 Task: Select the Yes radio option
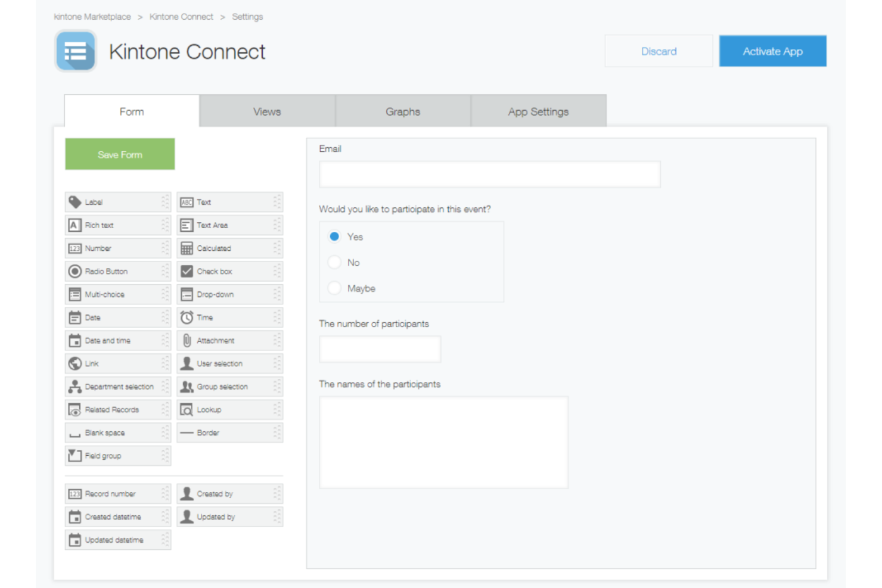(334, 237)
